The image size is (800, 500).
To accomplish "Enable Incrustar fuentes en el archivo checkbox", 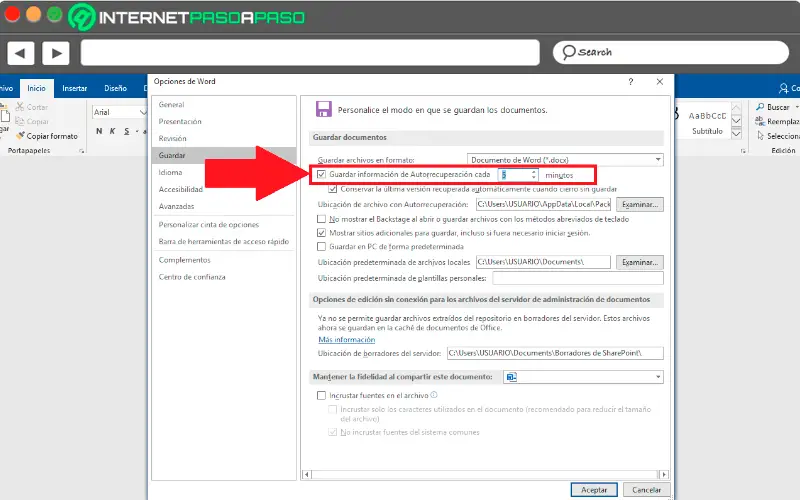I will [x=321, y=395].
